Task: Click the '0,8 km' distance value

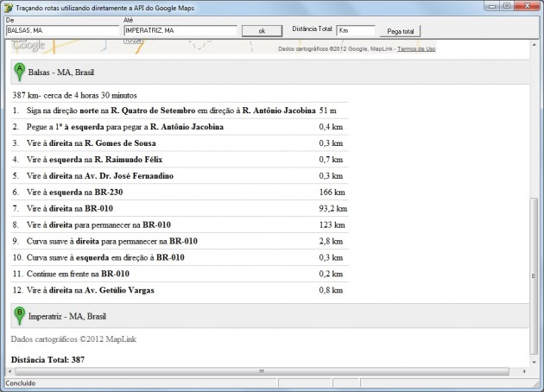Action: (331, 290)
